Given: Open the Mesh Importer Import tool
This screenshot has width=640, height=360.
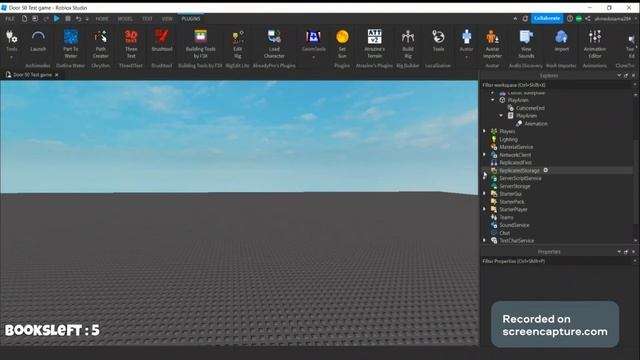Looking at the screenshot, I should point(561,41).
